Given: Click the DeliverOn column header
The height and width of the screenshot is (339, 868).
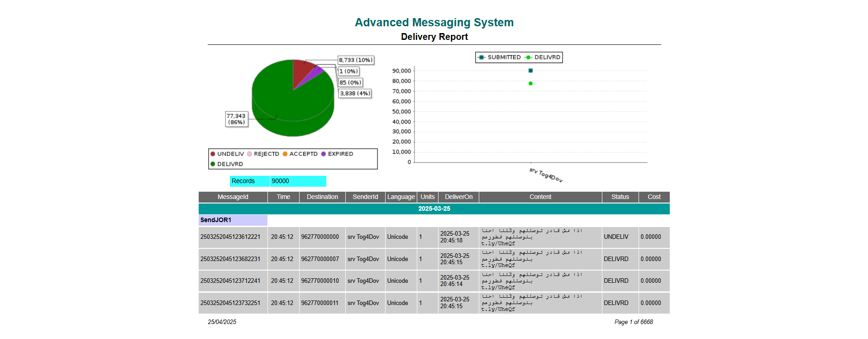Looking at the screenshot, I should [458, 197].
